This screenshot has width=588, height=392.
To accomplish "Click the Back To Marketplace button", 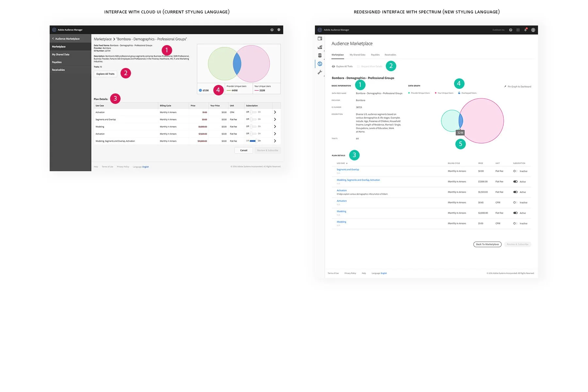I will pyautogui.click(x=487, y=244).
